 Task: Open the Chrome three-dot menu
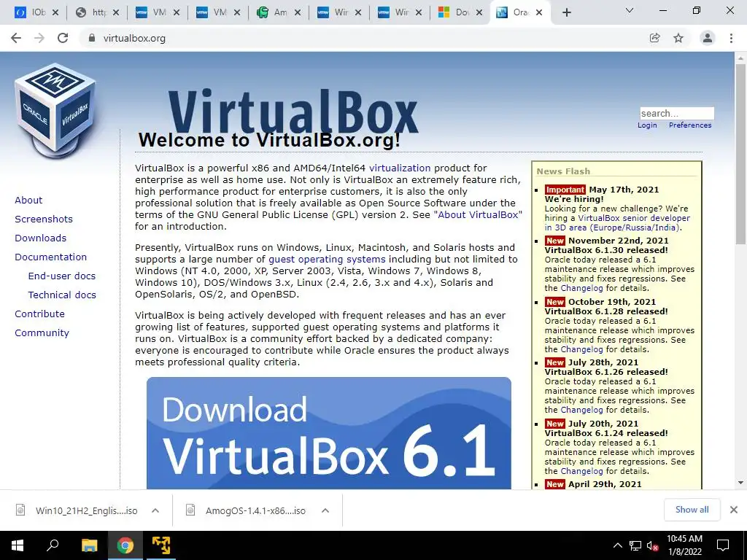pyautogui.click(x=731, y=38)
